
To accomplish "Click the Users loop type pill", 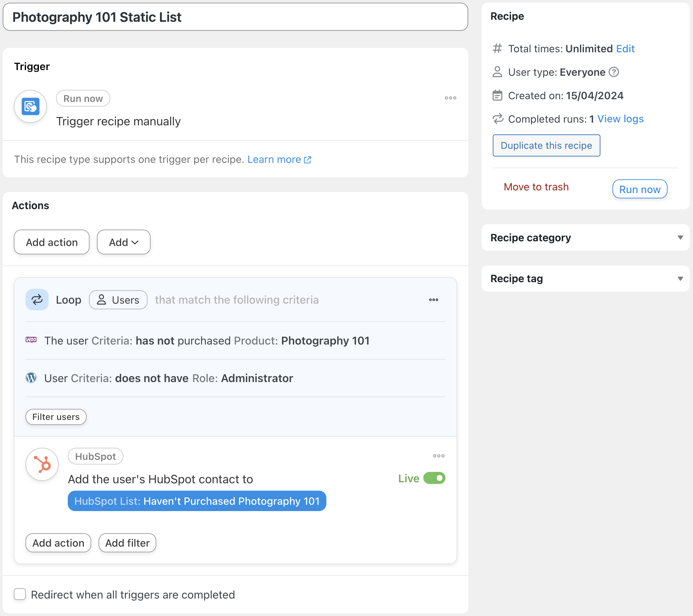I will tap(118, 300).
